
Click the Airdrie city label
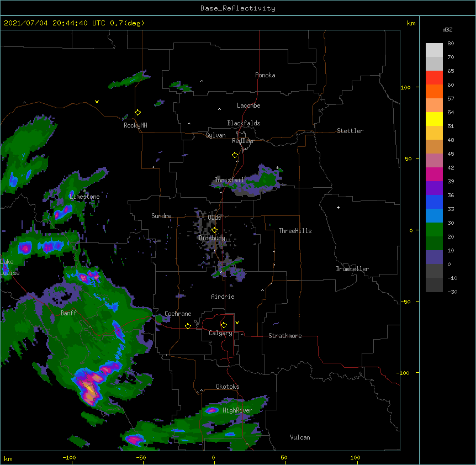(223, 297)
